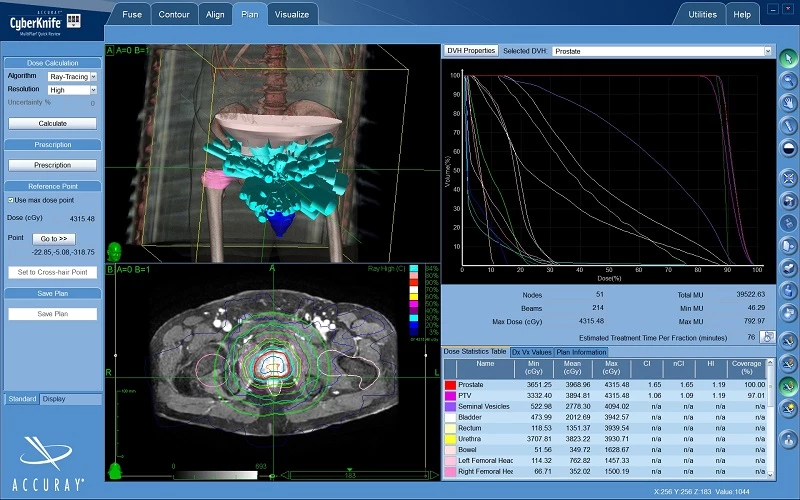Select the Bowel row name
The height and width of the screenshot is (500, 800).
[x=467, y=449]
